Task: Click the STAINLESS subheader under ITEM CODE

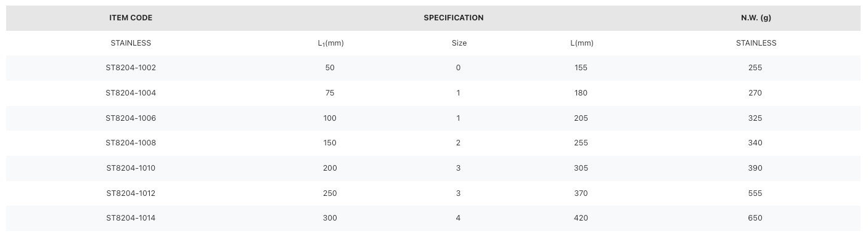Action: [x=131, y=43]
